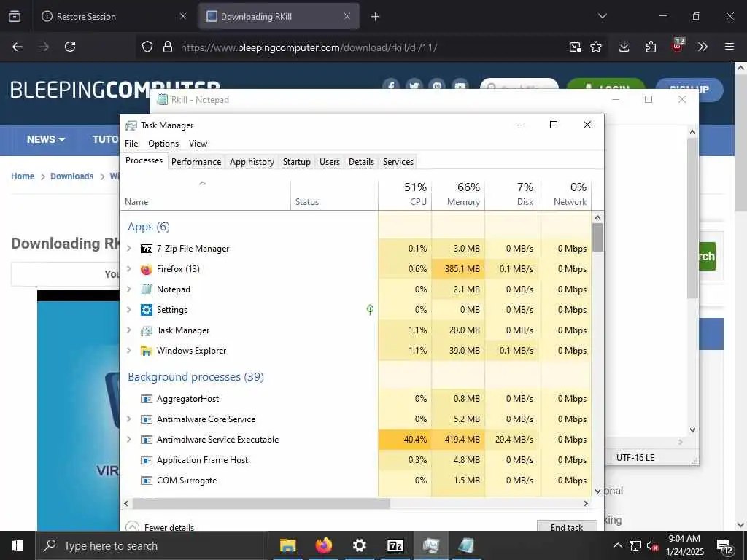Open the Firefox tracking protection shield

click(x=147, y=47)
